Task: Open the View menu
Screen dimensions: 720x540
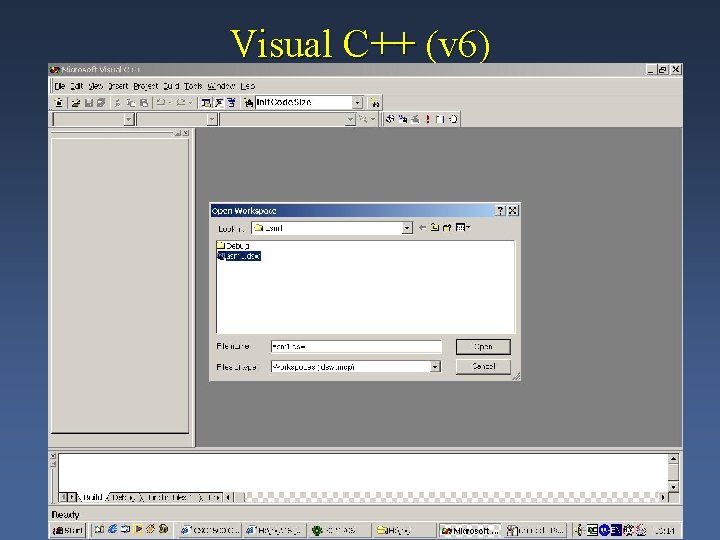Action: (96, 86)
